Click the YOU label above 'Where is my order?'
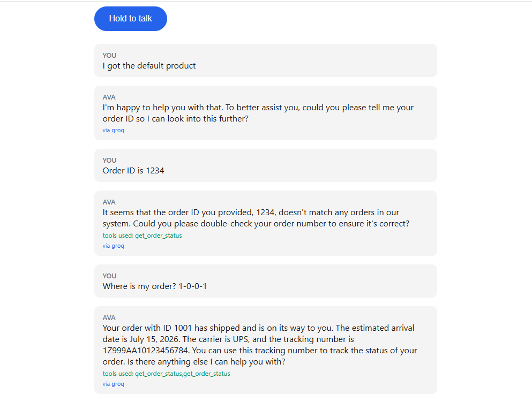 click(x=109, y=276)
